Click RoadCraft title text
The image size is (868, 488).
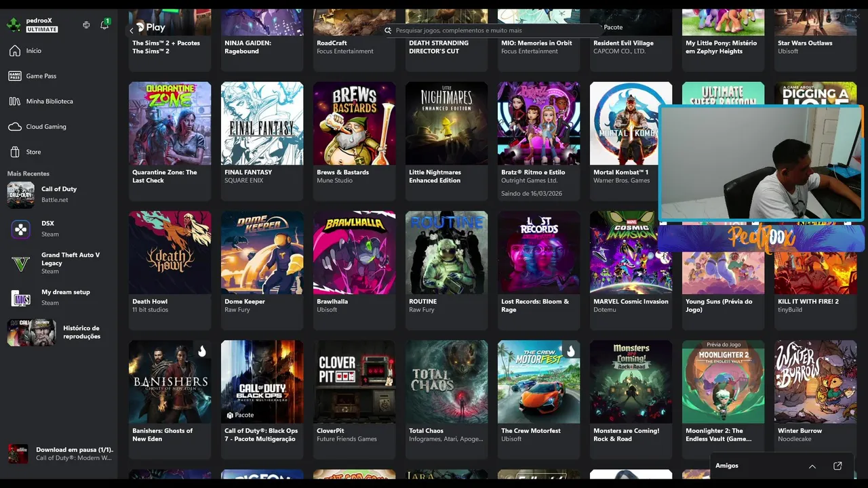332,43
